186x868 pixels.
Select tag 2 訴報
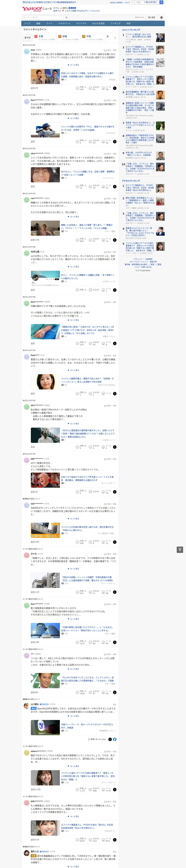[x=69, y=38]
